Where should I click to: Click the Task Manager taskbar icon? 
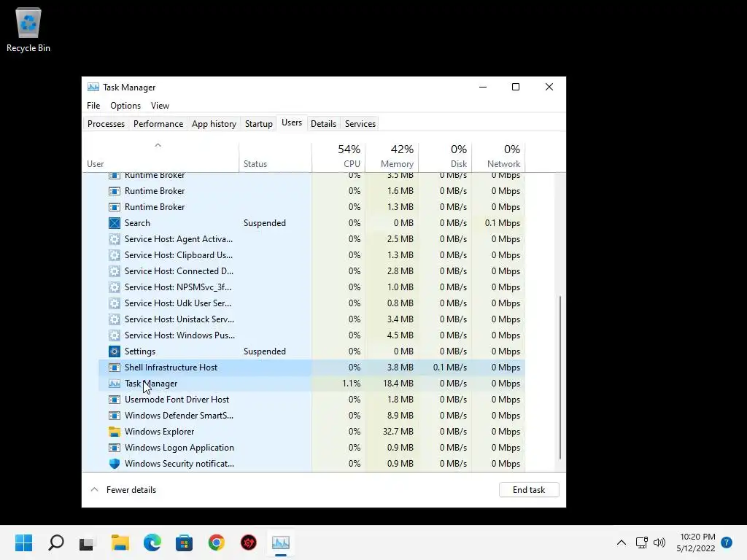[x=281, y=542]
